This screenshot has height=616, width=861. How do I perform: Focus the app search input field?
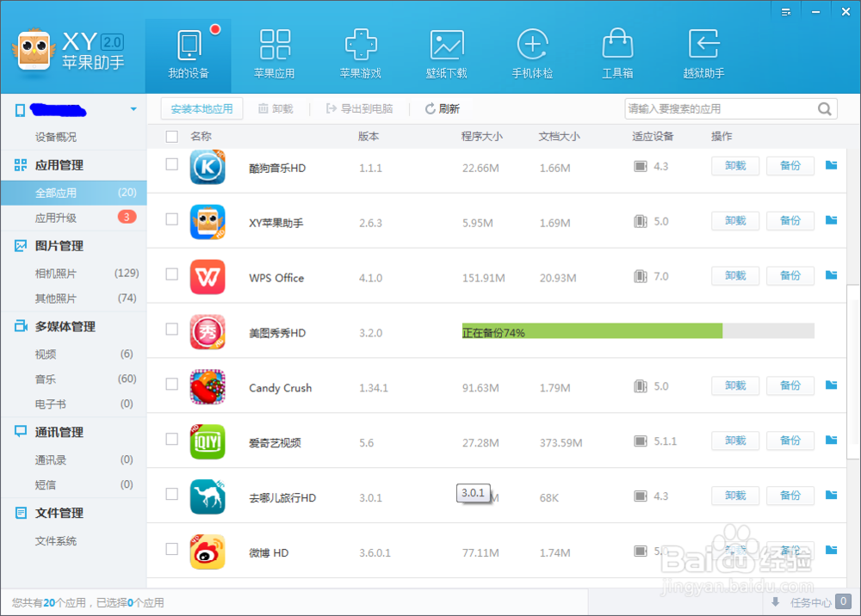[x=721, y=108]
